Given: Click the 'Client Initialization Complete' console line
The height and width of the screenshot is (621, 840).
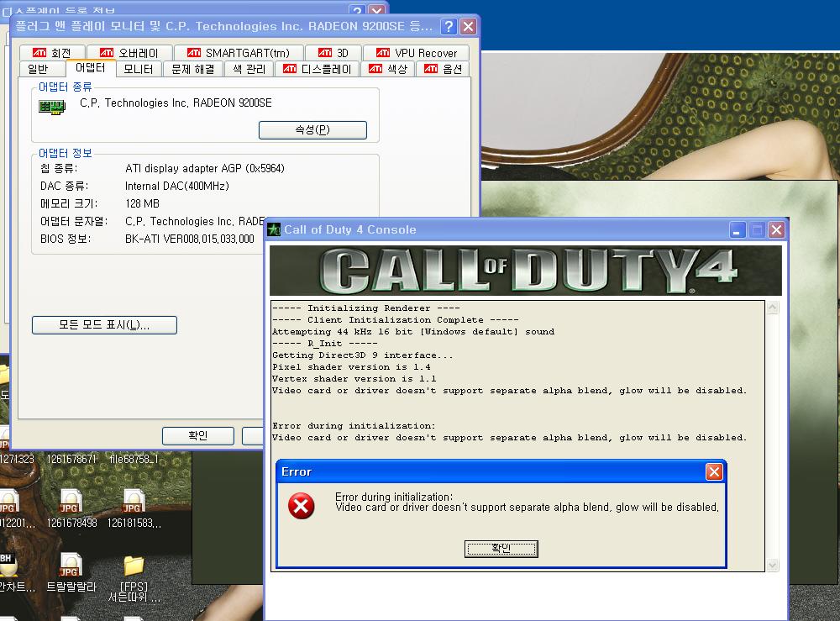Looking at the screenshot, I should coord(396,320).
